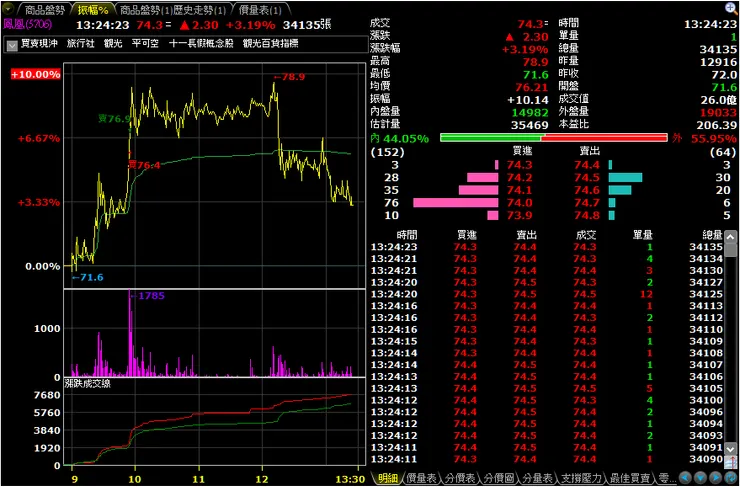Click the 外盤量 value 19033
The height and width of the screenshot is (487, 740).
click(x=718, y=112)
